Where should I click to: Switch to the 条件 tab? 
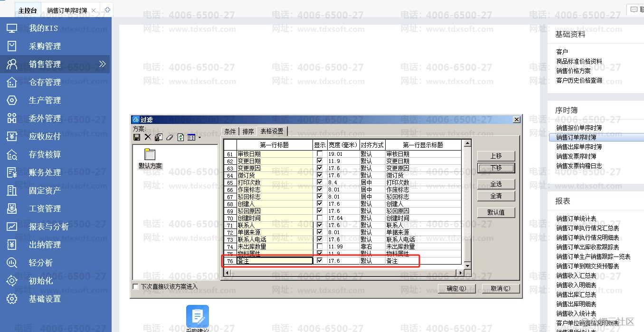pos(230,132)
